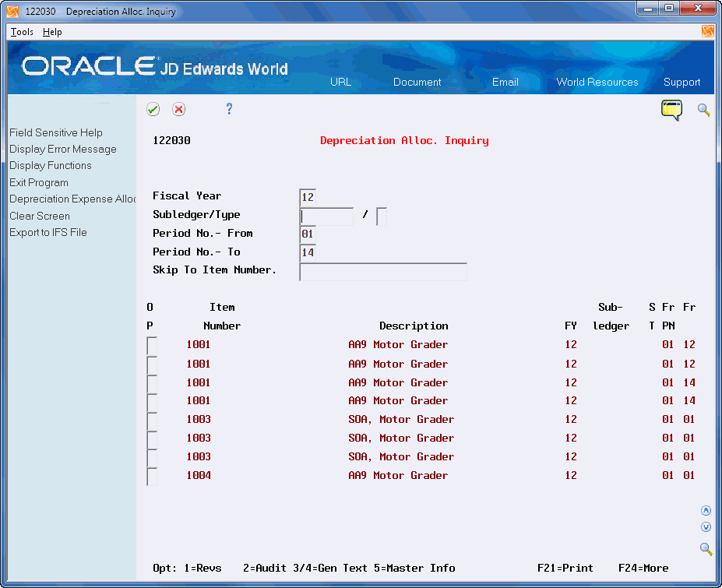Click the F24=More function key text
The width and height of the screenshot is (722, 588).
[643, 569]
